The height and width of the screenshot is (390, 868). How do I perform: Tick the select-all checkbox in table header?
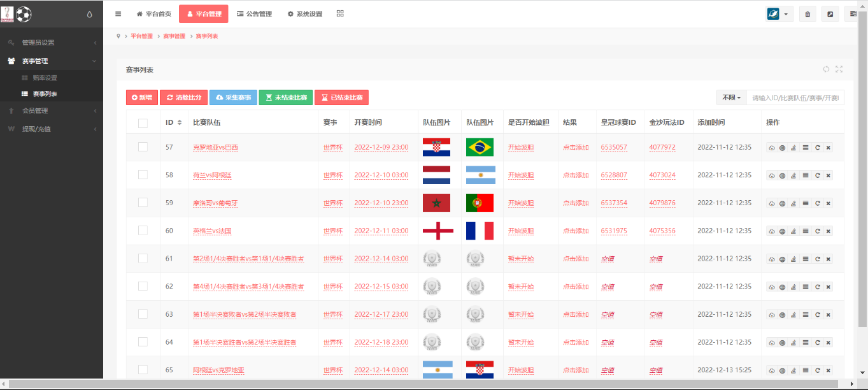click(x=143, y=123)
